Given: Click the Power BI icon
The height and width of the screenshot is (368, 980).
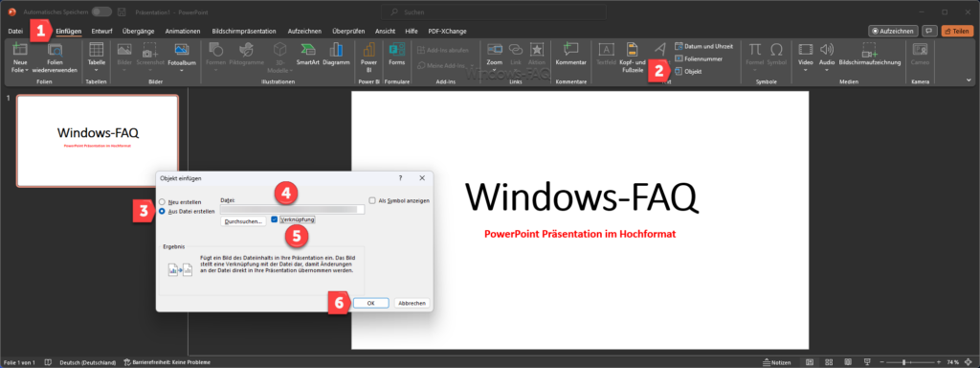Looking at the screenshot, I should click(x=368, y=50).
